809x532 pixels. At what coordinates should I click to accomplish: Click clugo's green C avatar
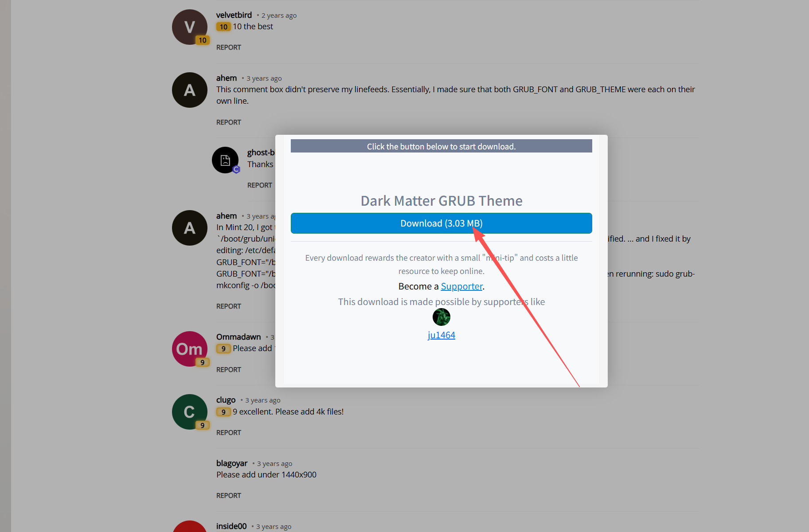189,412
